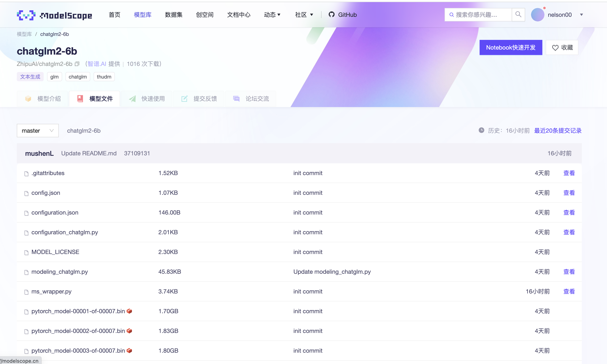Open 创空间 in navigation
The width and height of the screenshot is (607, 364).
point(205,15)
